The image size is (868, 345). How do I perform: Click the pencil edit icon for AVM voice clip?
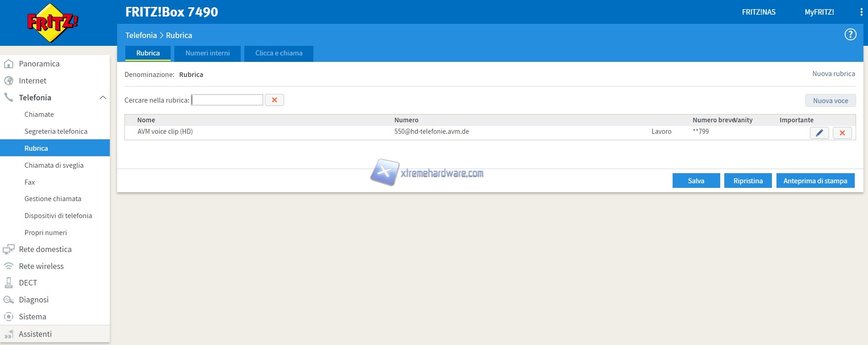click(x=819, y=133)
